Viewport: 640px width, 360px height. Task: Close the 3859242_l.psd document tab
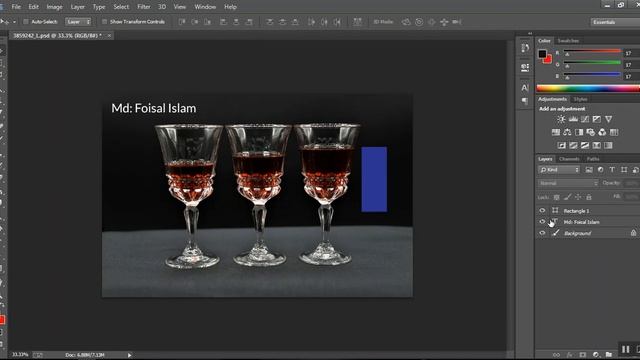point(109,36)
